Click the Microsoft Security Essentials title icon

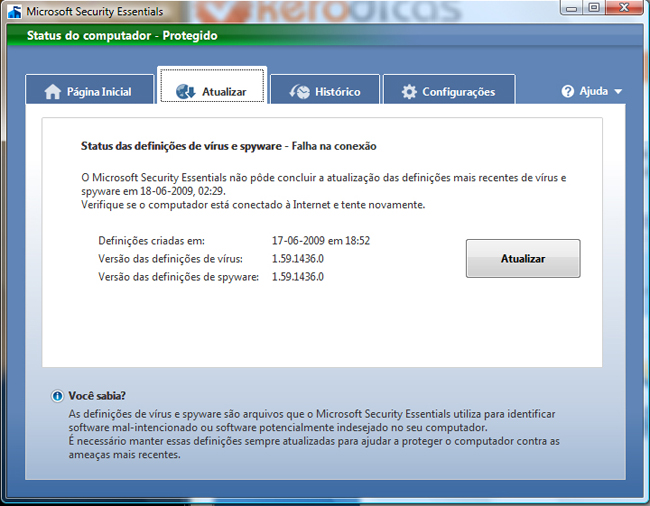(15, 12)
